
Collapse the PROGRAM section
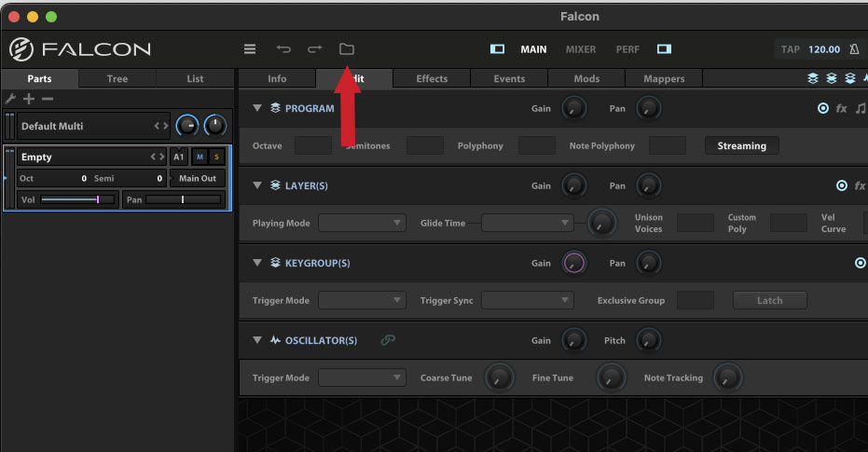pos(257,108)
